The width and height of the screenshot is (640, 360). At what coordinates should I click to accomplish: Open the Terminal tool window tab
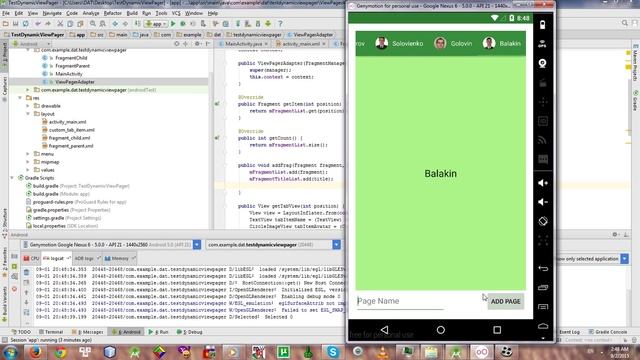coord(51,332)
